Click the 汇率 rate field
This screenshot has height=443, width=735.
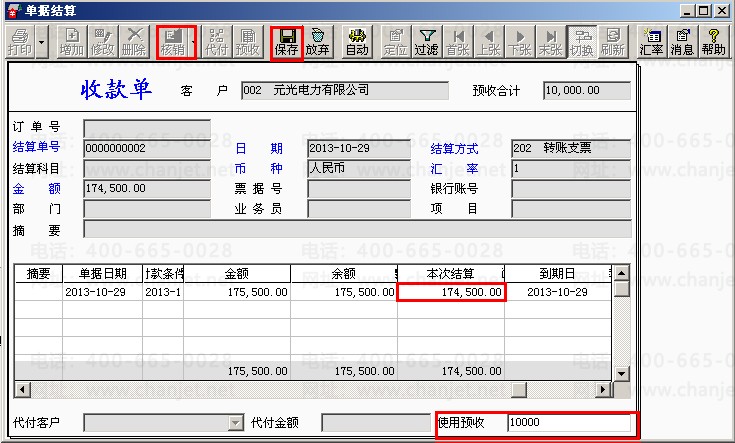[x=571, y=168]
